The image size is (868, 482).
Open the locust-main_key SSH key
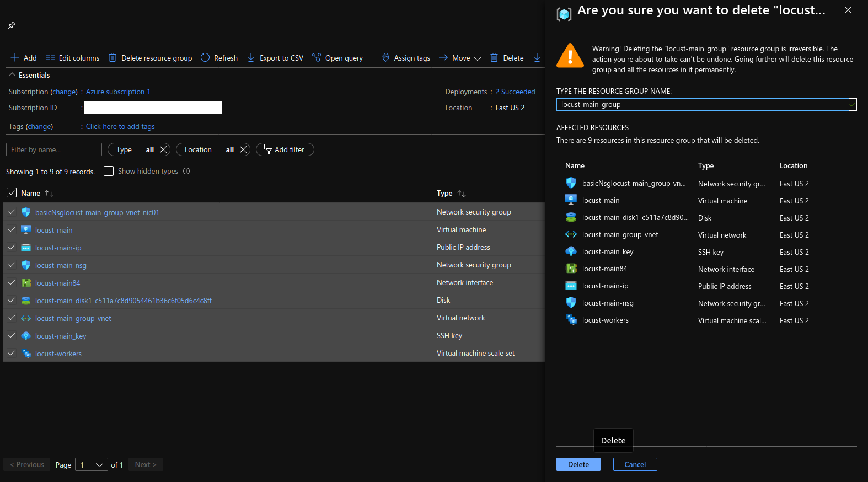pyautogui.click(x=61, y=336)
